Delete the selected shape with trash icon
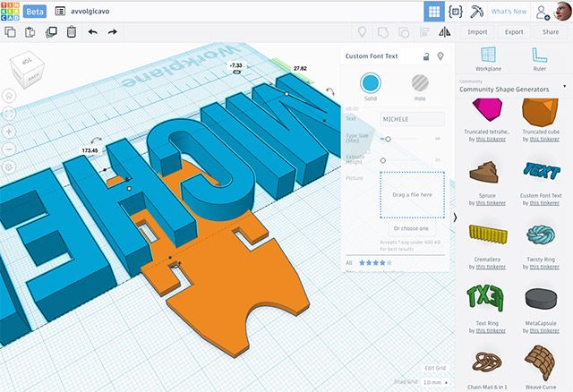This screenshot has height=392, width=573. tap(70, 32)
